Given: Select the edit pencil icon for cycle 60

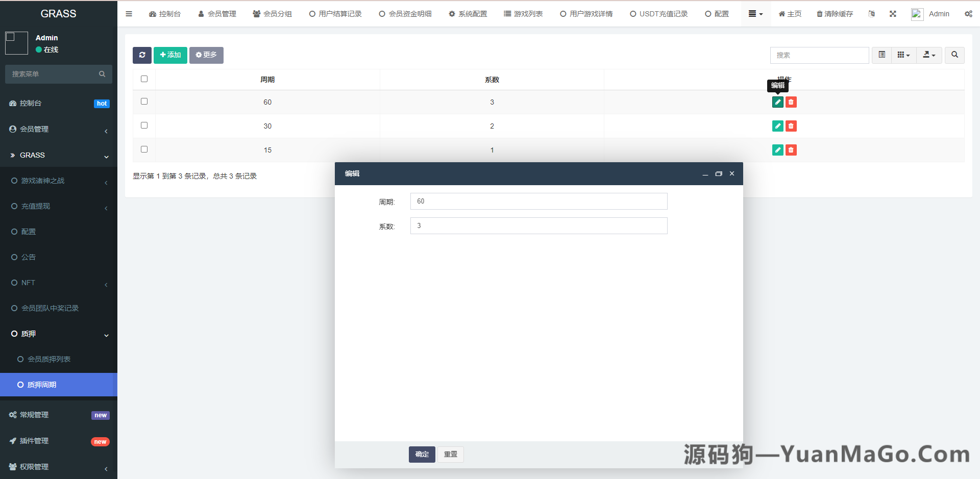Looking at the screenshot, I should (x=777, y=102).
